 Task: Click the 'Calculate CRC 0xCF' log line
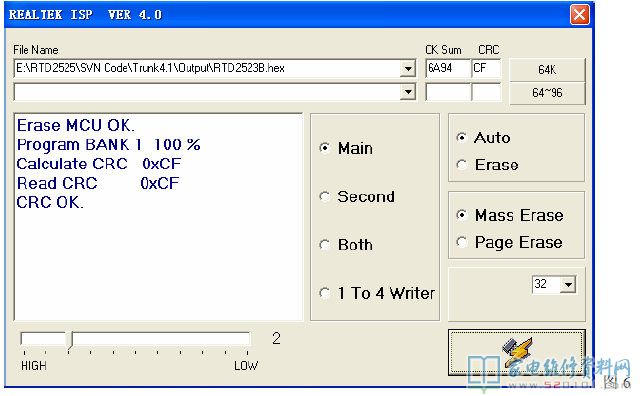[x=99, y=164]
